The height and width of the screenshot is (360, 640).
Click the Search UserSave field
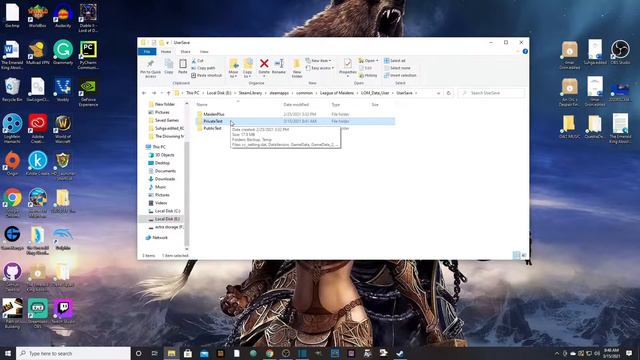pos(491,93)
